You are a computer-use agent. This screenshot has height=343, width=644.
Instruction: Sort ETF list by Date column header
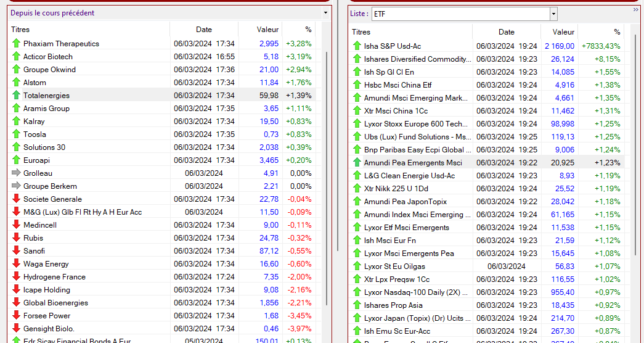[506, 32]
